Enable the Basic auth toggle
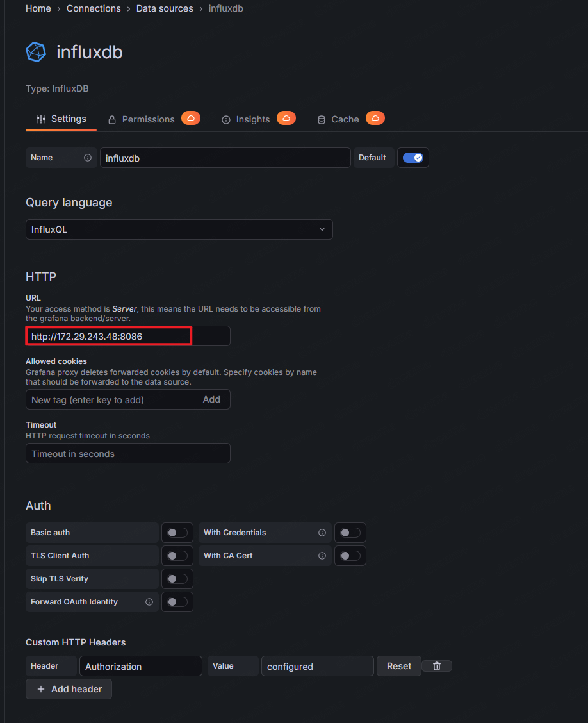Viewport: 588px width, 723px height. coord(177,533)
